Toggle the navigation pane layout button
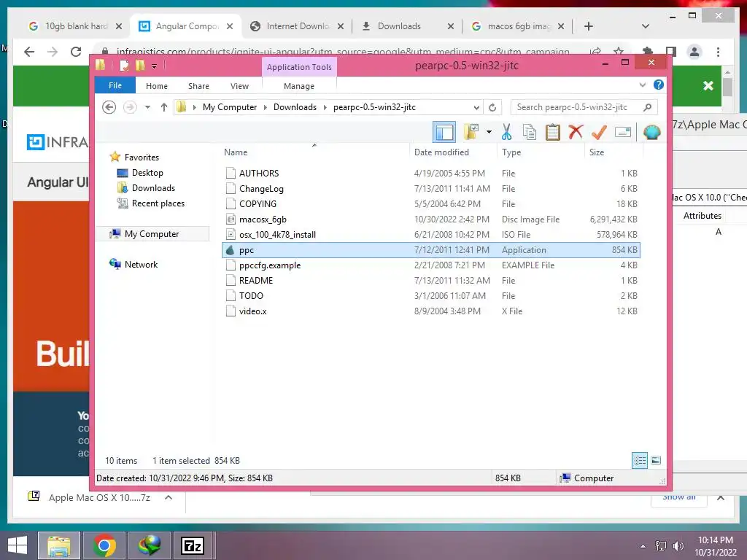This screenshot has width=747, height=560. (x=444, y=132)
